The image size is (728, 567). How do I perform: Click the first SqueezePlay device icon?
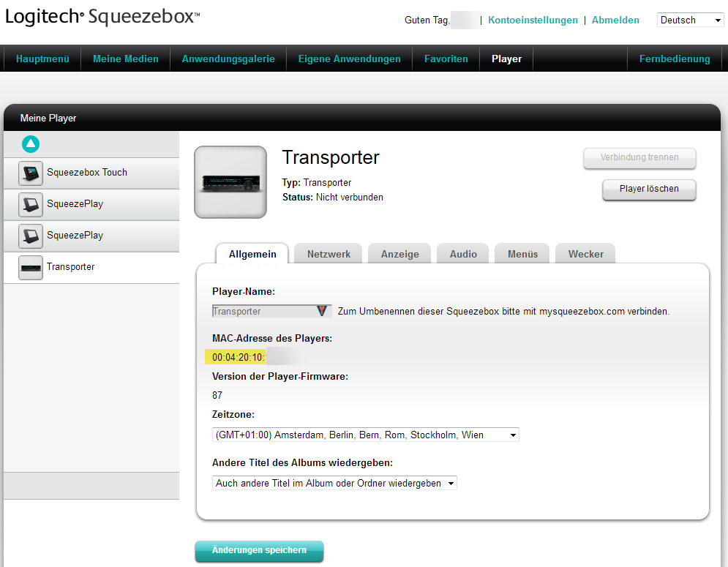click(31, 205)
